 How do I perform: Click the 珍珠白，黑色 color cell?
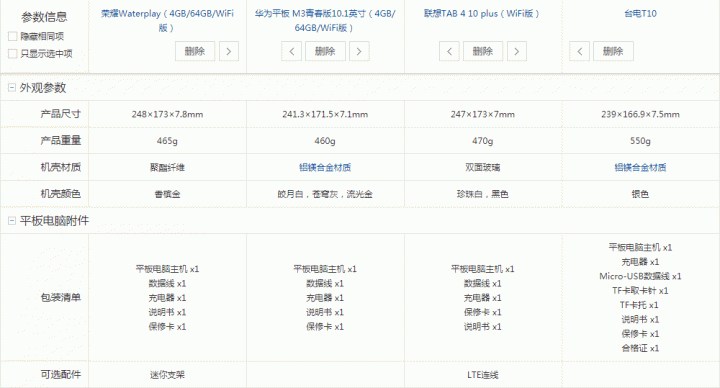(483, 194)
